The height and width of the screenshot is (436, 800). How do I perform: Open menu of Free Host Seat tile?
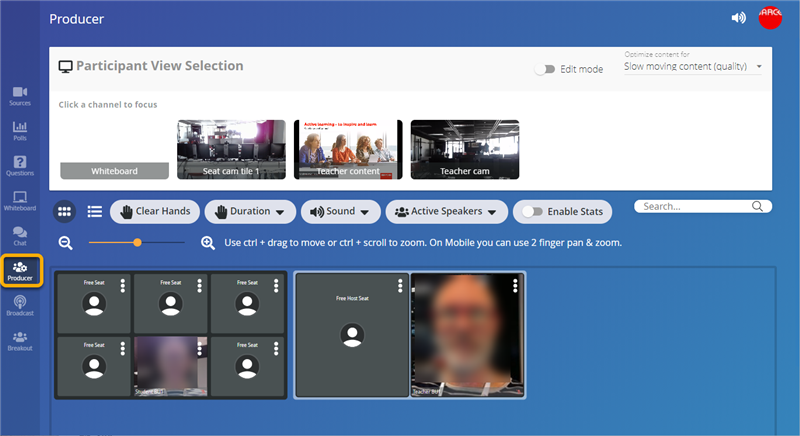400,286
